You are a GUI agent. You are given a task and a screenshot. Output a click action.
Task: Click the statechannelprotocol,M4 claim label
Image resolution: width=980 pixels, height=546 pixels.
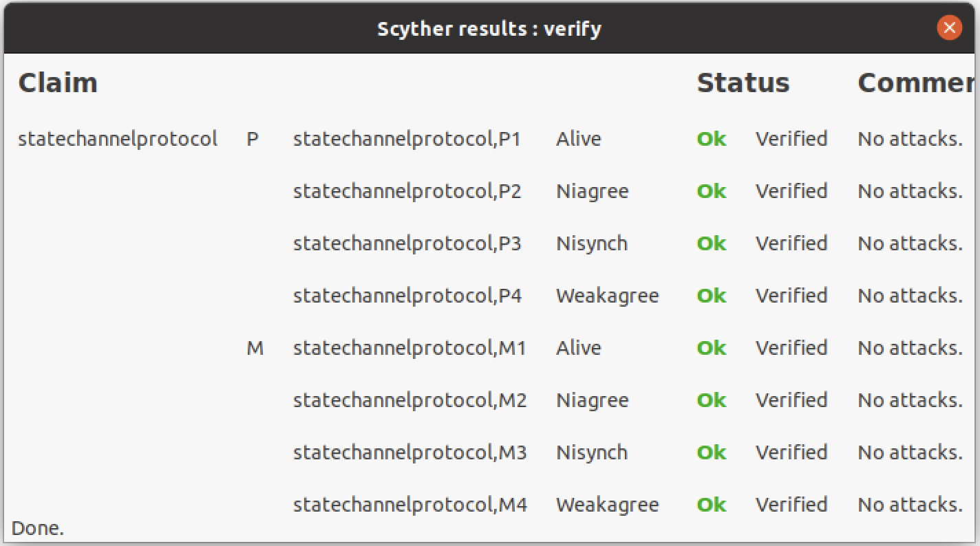409,505
